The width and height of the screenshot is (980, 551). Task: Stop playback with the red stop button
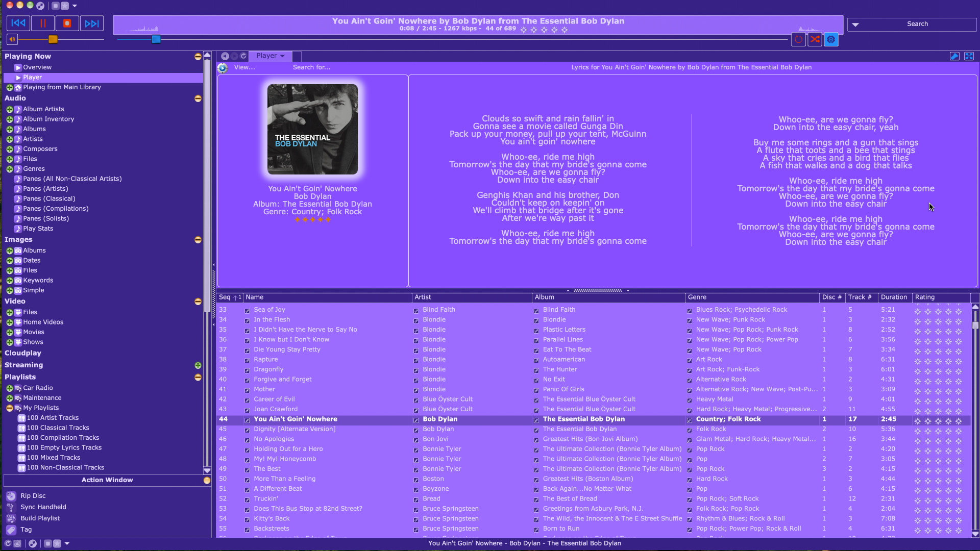[x=67, y=23]
